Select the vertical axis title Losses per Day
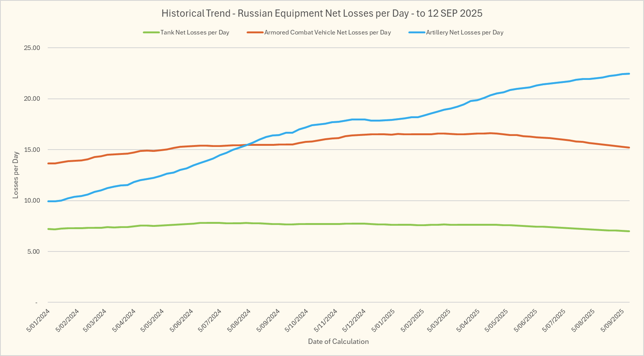The height and width of the screenshot is (356, 644). coord(16,175)
